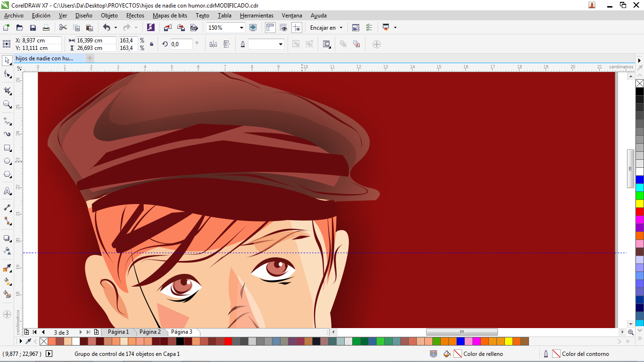Image resolution: width=644 pixels, height=362 pixels.
Task: Toggle show guidelines button
Action: [297, 28]
